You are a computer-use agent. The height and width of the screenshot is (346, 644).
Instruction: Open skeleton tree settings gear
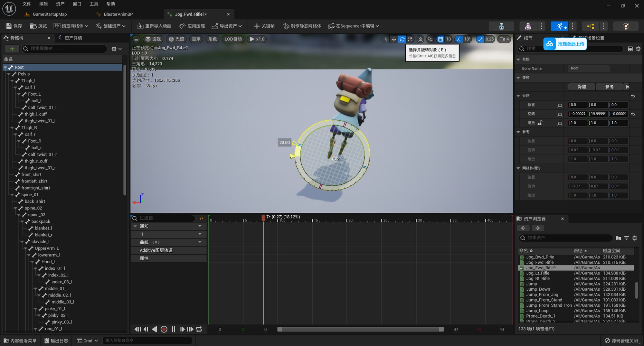coord(116,49)
